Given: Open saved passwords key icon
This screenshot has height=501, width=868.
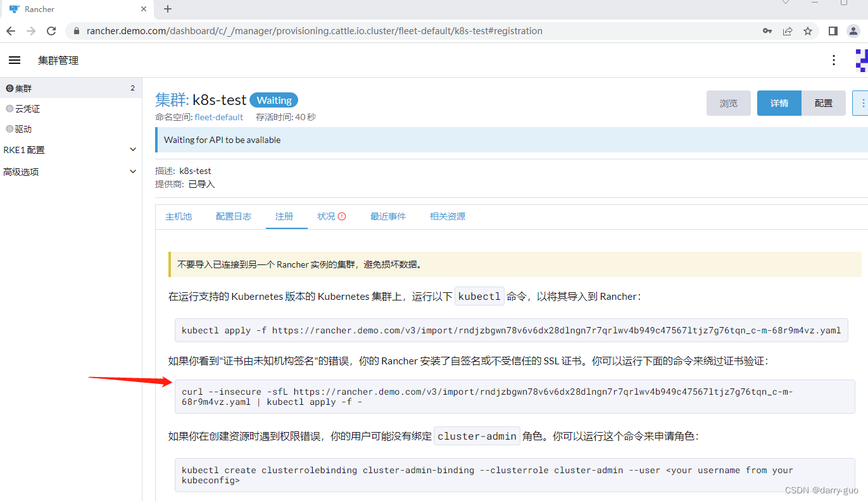Looking at the screenshot, I should point(767,30).
